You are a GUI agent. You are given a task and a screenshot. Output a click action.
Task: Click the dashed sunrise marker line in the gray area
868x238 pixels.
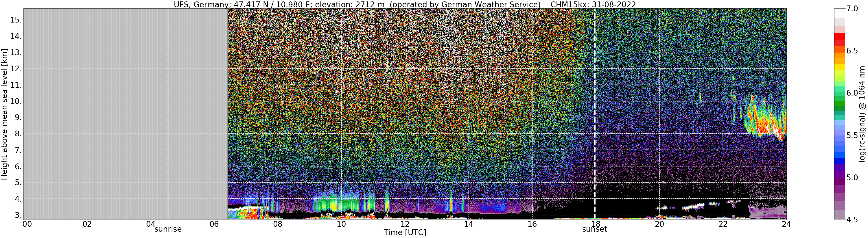[168, 114]
